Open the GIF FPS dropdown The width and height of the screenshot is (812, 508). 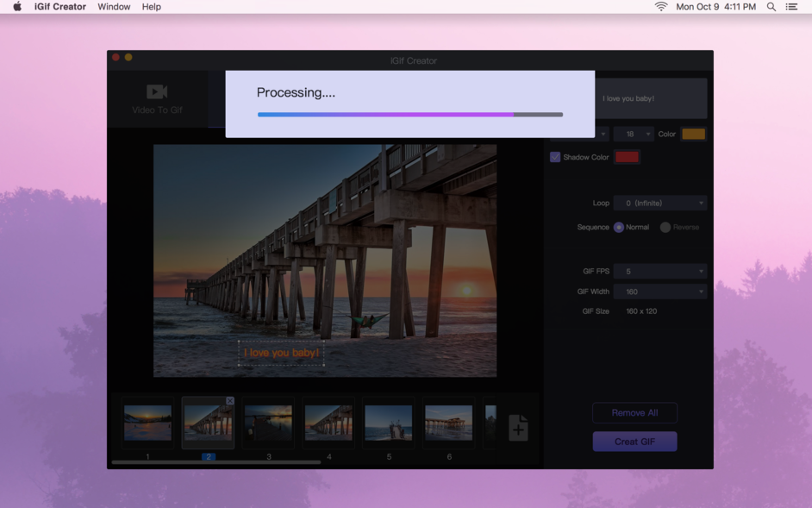660,271
